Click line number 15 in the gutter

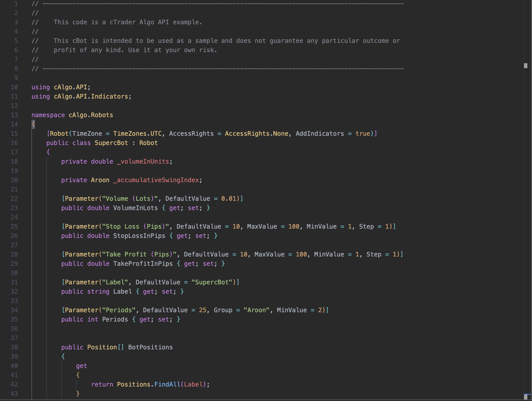pos(14,134)
